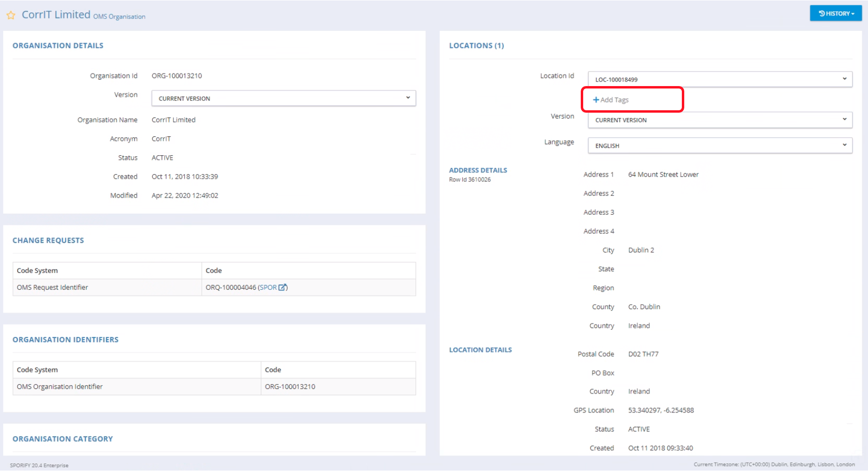Click the Organisation Details section heading
This screenshot has width=868, height=471.
(58, 45)
